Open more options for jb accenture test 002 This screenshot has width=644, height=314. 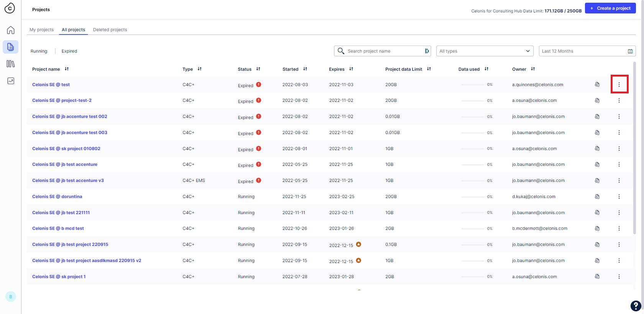(619, 116)
